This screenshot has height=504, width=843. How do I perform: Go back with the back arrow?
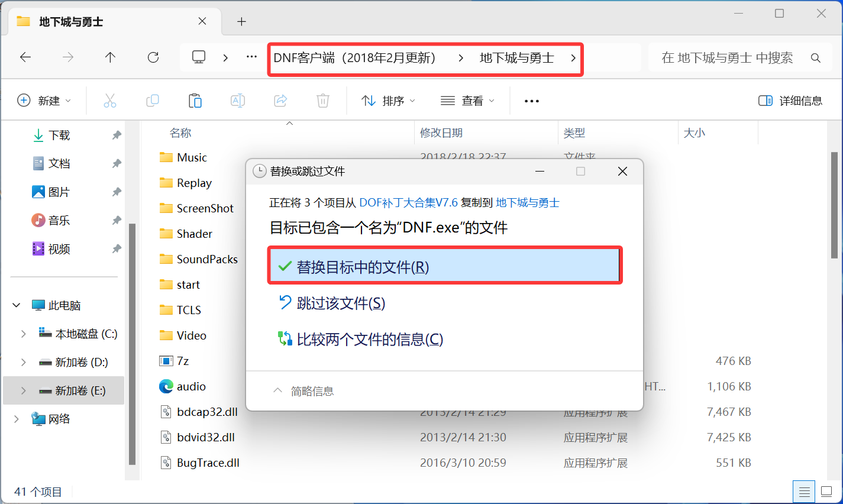point(25,57)
